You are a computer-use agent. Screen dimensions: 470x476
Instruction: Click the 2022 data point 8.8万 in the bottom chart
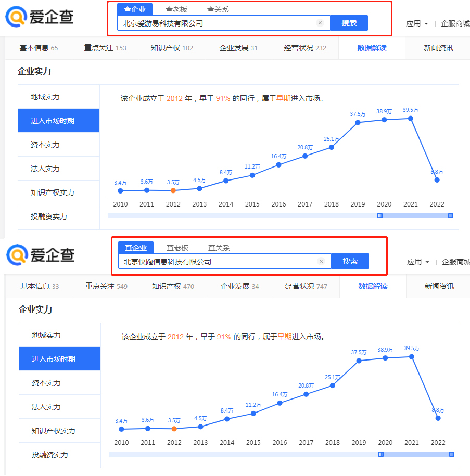(438, 418)
